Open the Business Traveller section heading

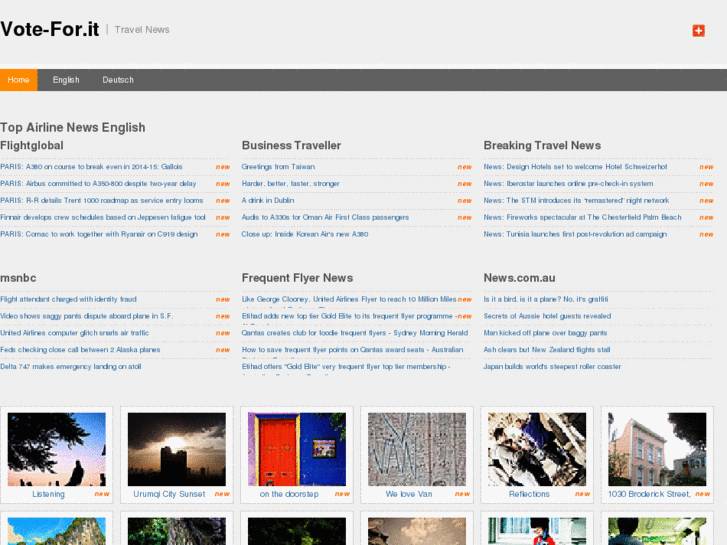[x=291, y=145]
